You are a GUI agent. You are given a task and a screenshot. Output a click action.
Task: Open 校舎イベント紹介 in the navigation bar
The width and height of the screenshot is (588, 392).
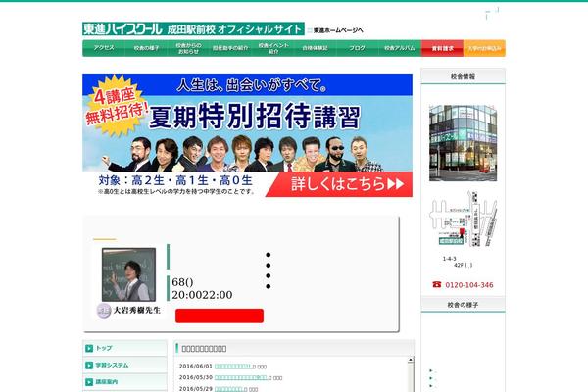(273, 48)
